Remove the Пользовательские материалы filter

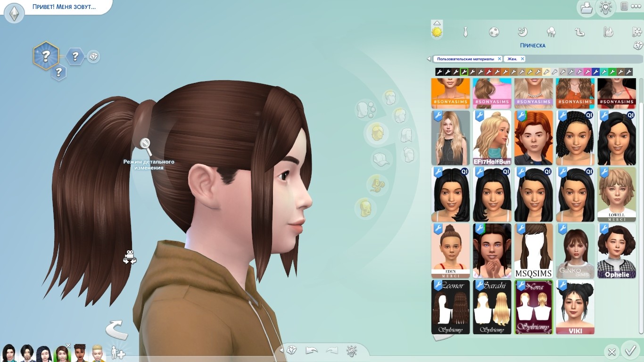[499, 59]
